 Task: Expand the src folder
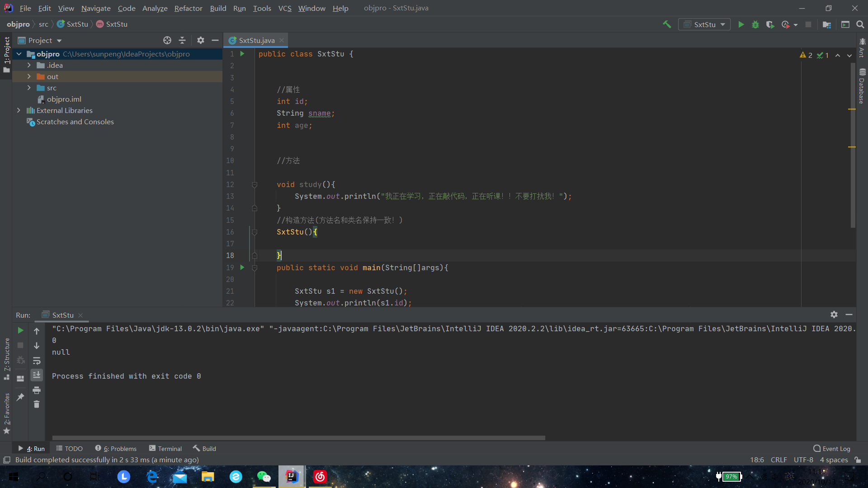29,88
